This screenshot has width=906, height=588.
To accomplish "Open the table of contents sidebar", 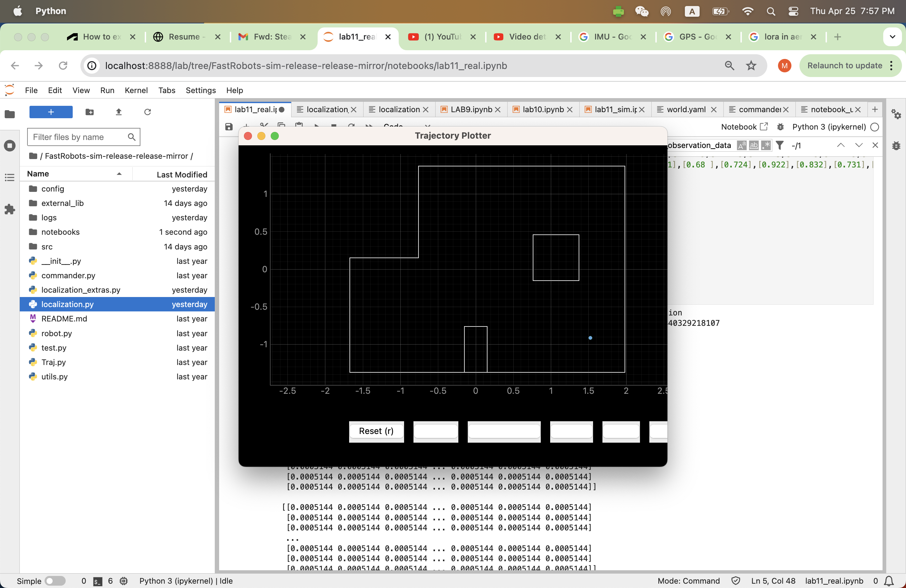I will (x=10, y=177).
